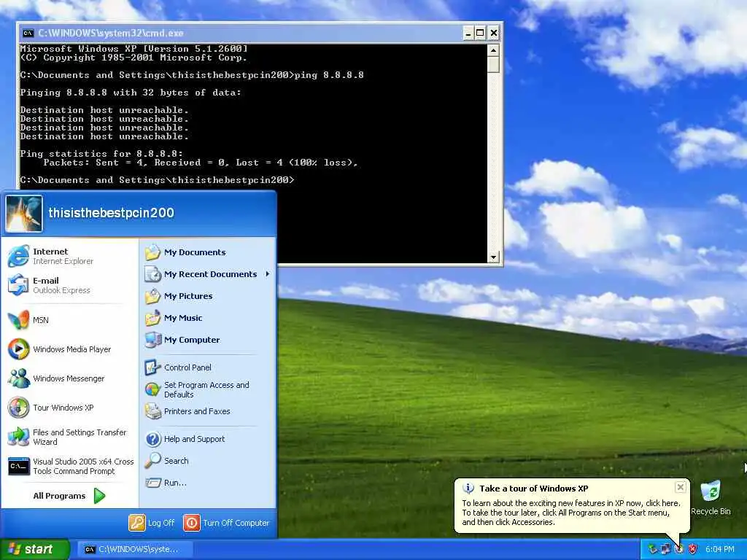
Task: Open the Recycle Bin on desktop
Action: pos(711,498)
